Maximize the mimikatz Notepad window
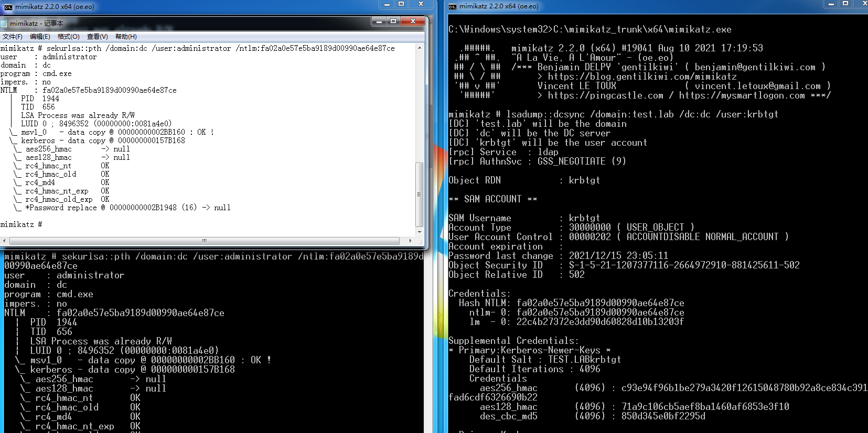868x433 pixels. 393,21
